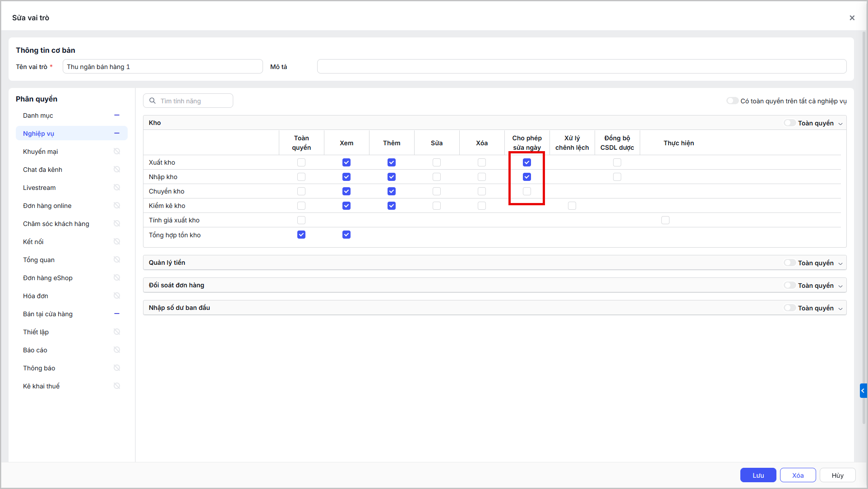Open Livestream permission group

coord(72,188)
